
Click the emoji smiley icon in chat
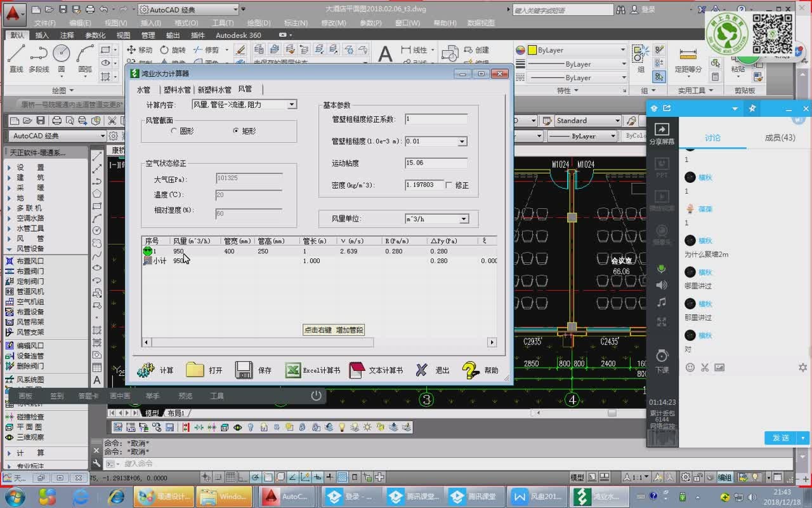pos(690,367)
